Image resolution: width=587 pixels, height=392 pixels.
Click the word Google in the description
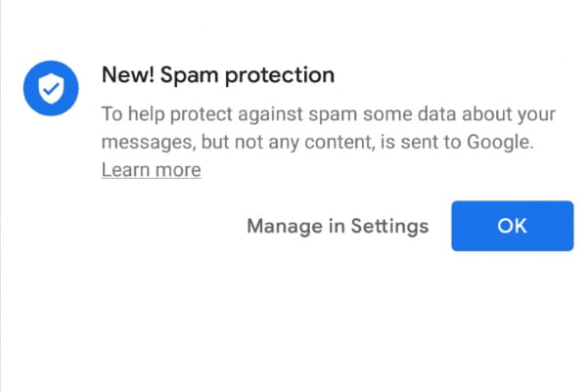tap(500, 142)
